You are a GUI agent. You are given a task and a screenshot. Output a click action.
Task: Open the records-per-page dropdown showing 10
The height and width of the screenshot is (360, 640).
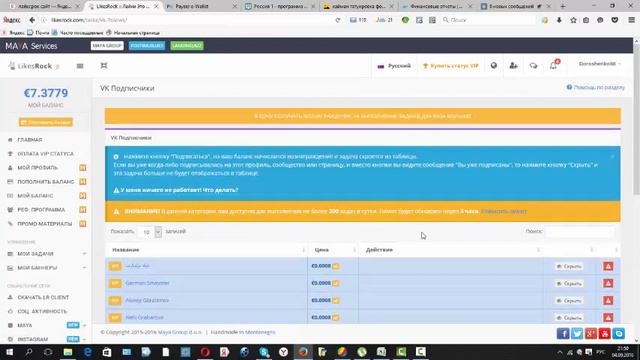(150, 232)
